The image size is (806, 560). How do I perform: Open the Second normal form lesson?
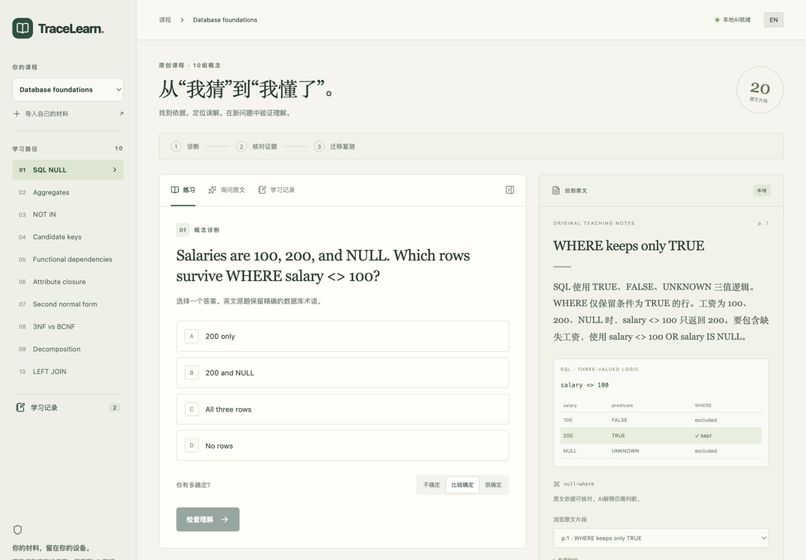[x=68, y=304]
